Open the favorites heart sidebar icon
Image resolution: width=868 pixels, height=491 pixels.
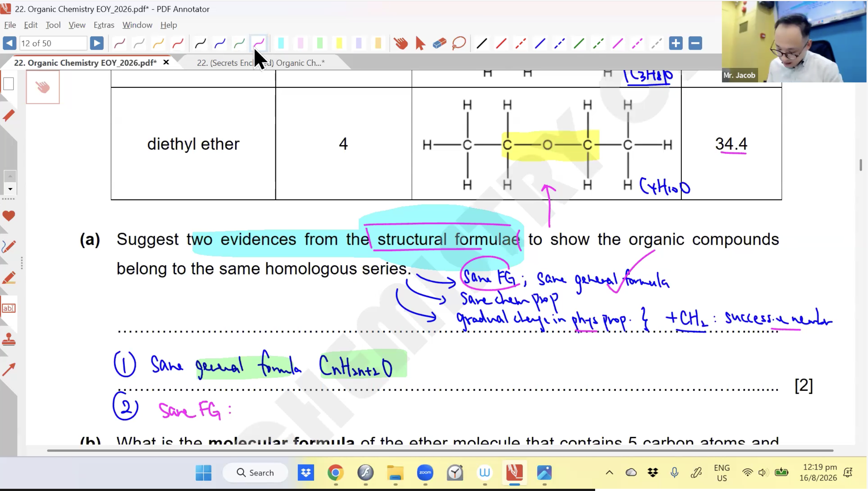(8, 216)
